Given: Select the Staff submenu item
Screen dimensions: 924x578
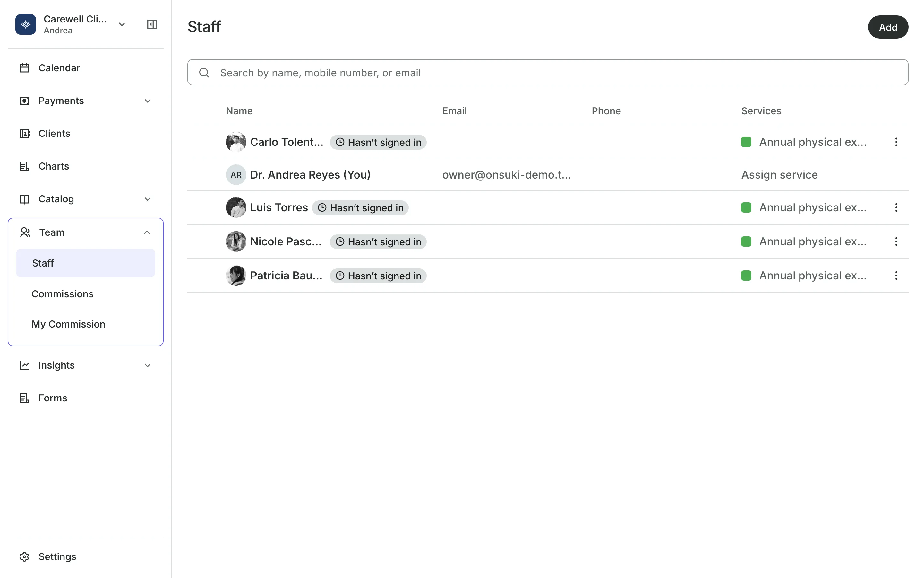Looking at the screenshot, I should point(86,263).
